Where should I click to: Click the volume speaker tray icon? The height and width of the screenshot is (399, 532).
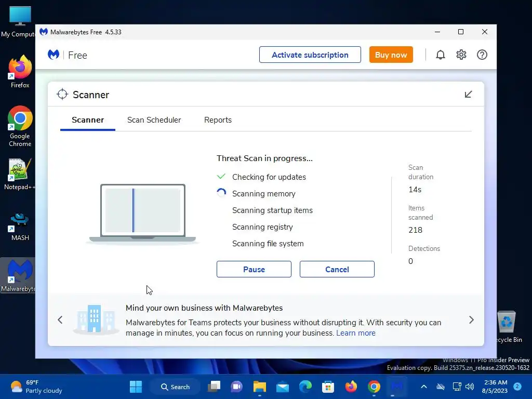[470, 387]
